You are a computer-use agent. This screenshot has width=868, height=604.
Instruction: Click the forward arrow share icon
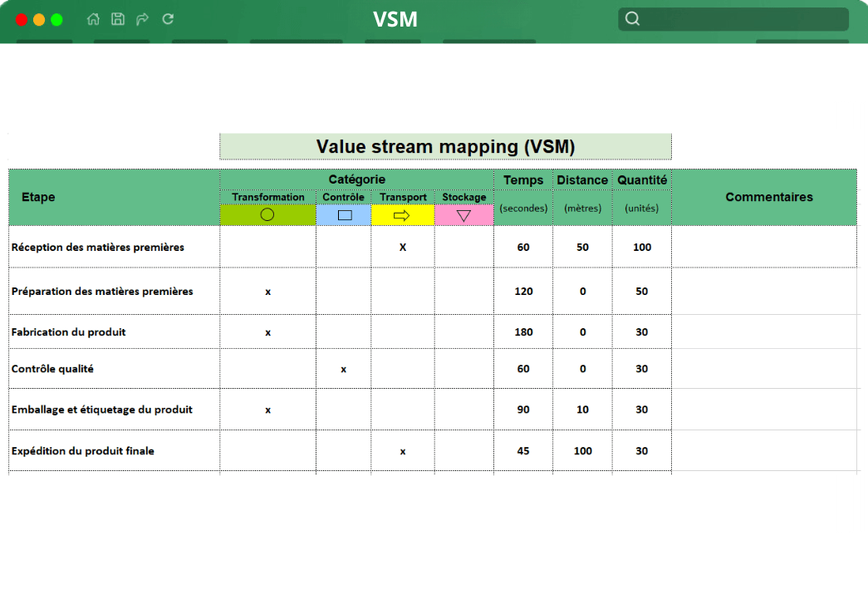pyautogui.click(x=141, y=19)
